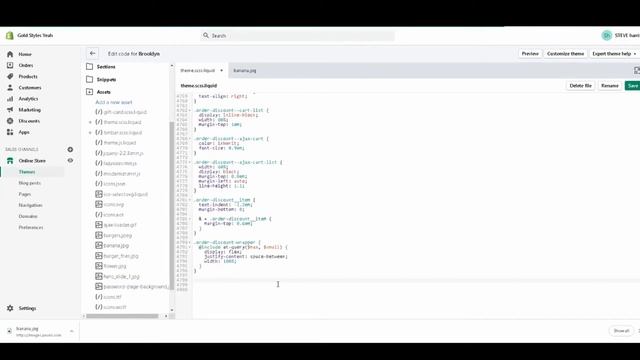Collapse the Assets folder
The width and height of the screenshot is (640, 360).
point(90,92)
